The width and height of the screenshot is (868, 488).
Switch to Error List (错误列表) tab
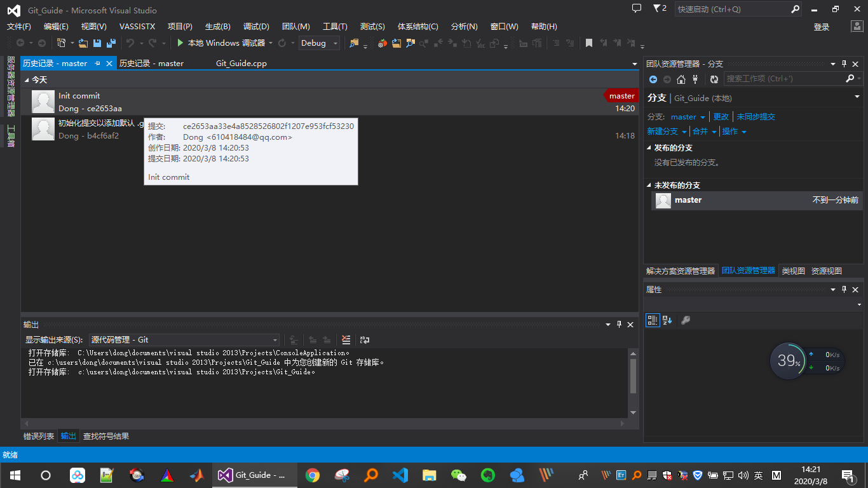click(x=39, y=436)
